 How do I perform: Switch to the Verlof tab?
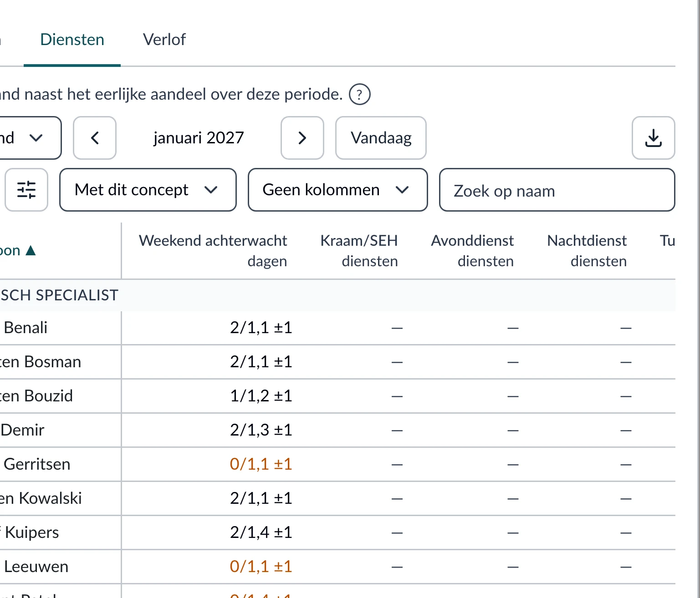(x=164, y=40)
